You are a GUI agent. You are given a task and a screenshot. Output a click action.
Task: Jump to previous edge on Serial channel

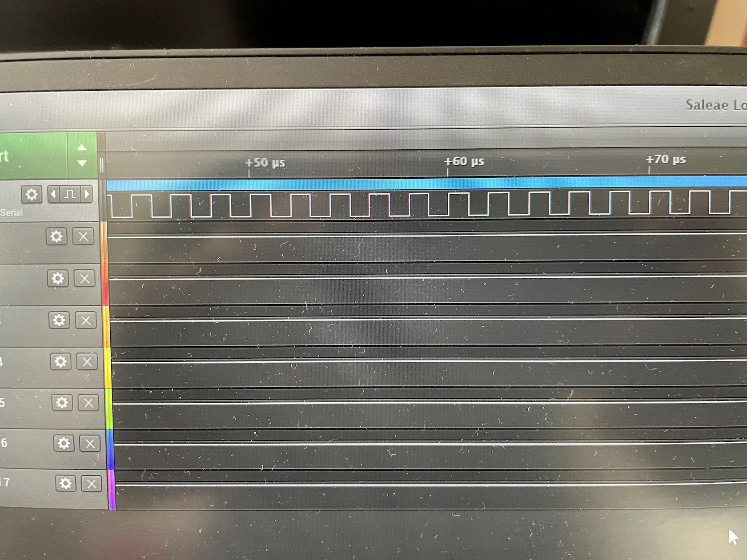point(54,194)
